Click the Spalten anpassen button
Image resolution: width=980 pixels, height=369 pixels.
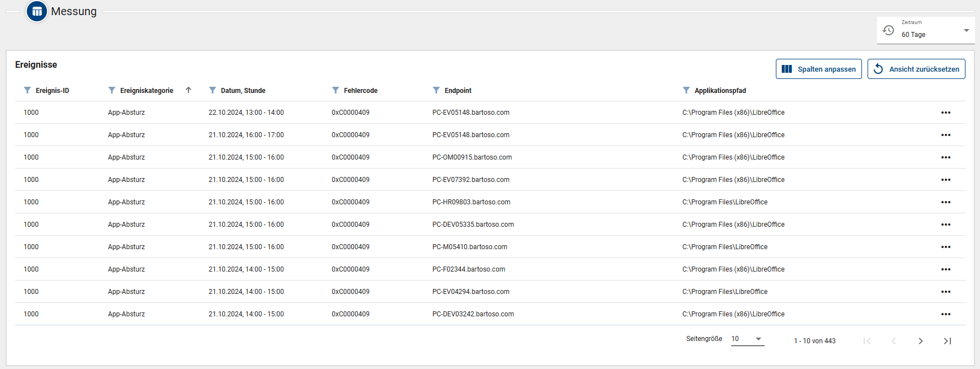coord(818,69)
